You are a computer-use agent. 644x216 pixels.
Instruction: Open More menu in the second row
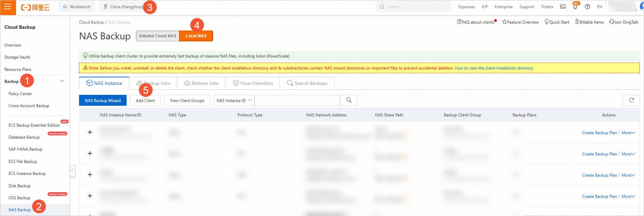(x=628, y=154)
